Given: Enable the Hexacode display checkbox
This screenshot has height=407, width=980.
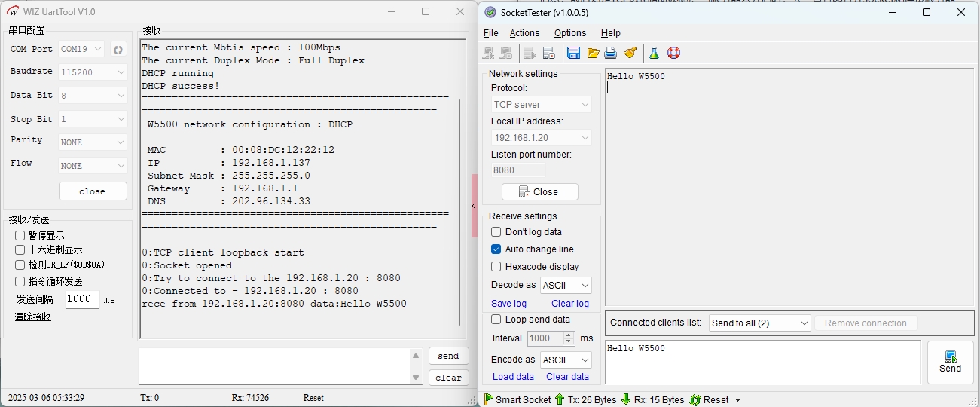Looking at the screenshot, I should click(x=496, y=267).
